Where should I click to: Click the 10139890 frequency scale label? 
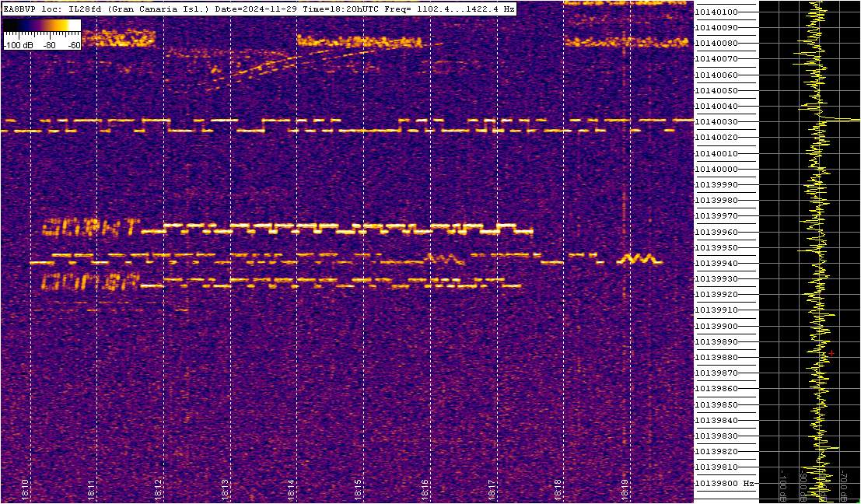(x=716, y=341)
